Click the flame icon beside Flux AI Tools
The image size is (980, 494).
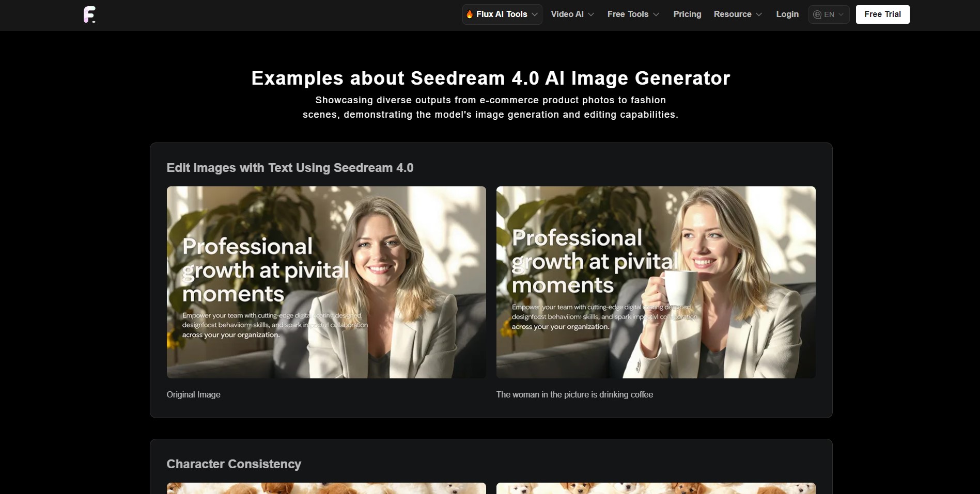tap(470, 14)
